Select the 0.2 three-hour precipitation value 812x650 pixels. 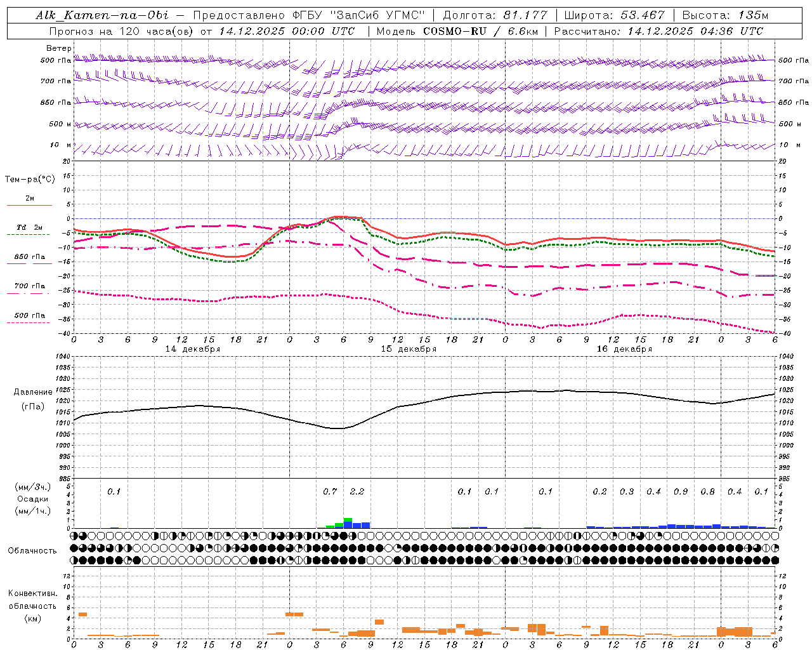pos(600,492)
